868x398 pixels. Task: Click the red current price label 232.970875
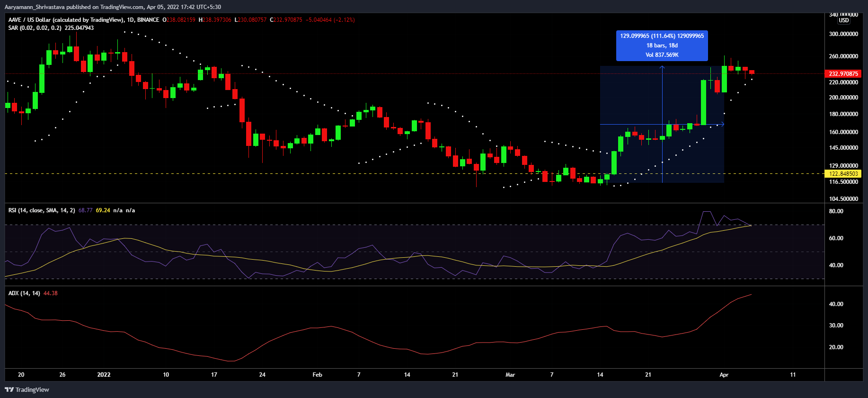[843, 74]
